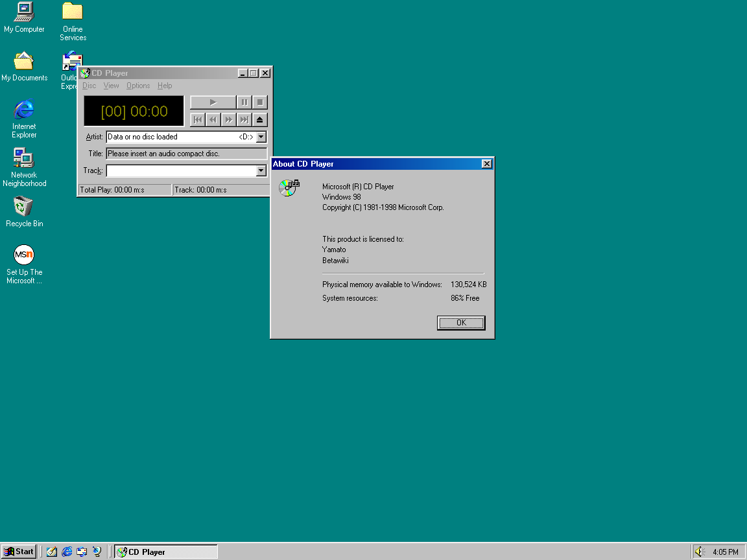
Task: Open the View menu
Action: [111, 86]
